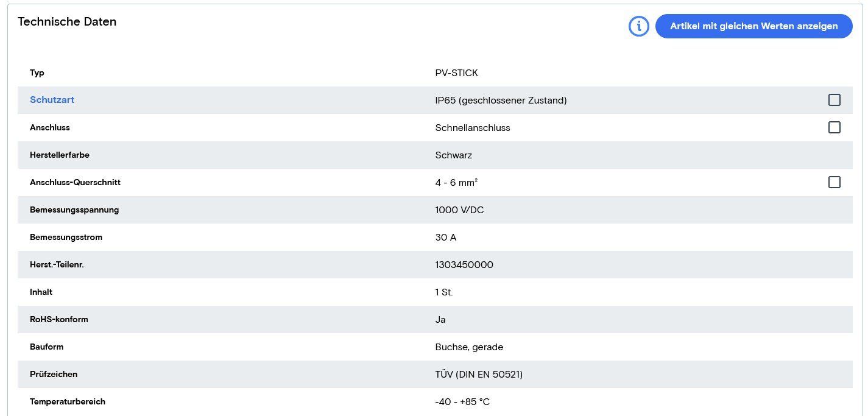Click the Anschluss-Querschnitt label
This screenshot has height=416, width=868.
[75, 183]
